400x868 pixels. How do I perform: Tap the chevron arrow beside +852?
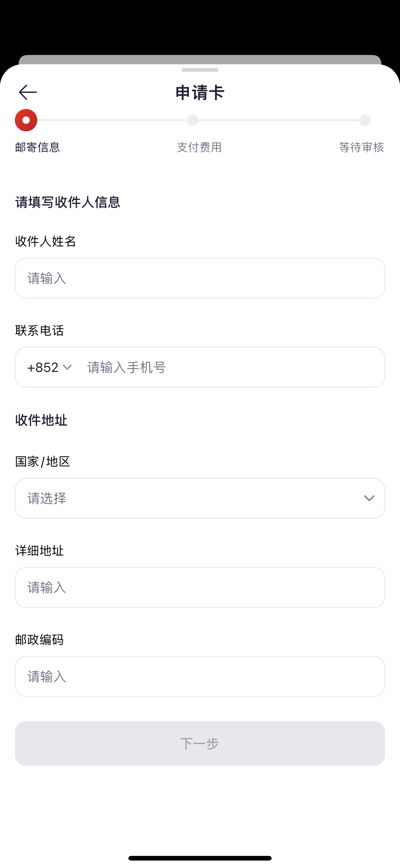click(67, 367)
